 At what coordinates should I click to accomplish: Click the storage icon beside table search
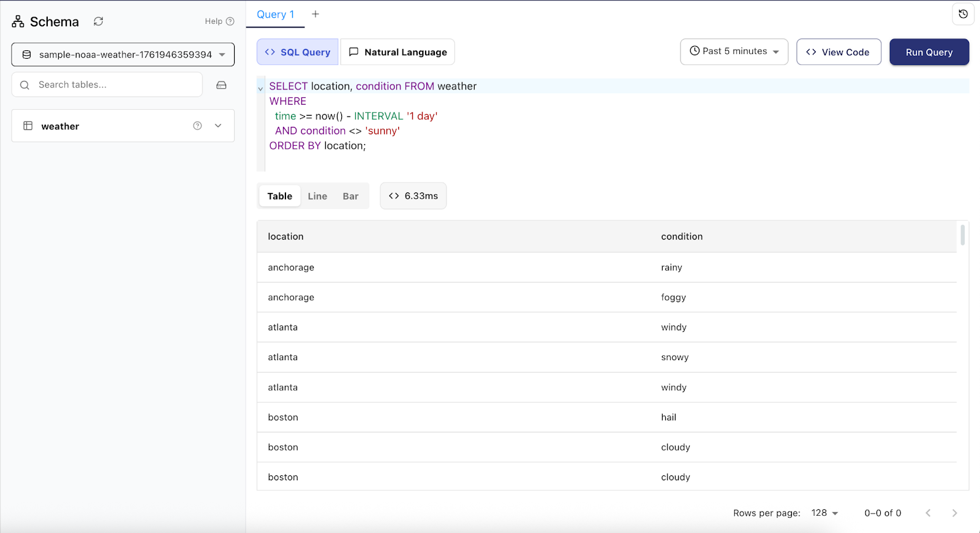tap(221, 85)
